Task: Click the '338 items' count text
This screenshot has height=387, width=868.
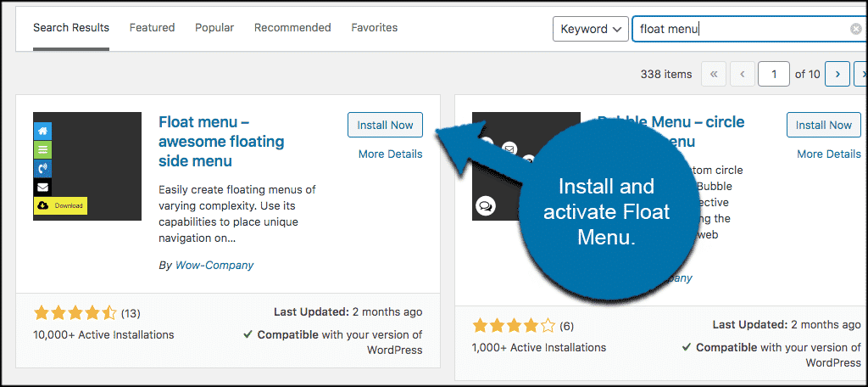Action: click(666, 75)
